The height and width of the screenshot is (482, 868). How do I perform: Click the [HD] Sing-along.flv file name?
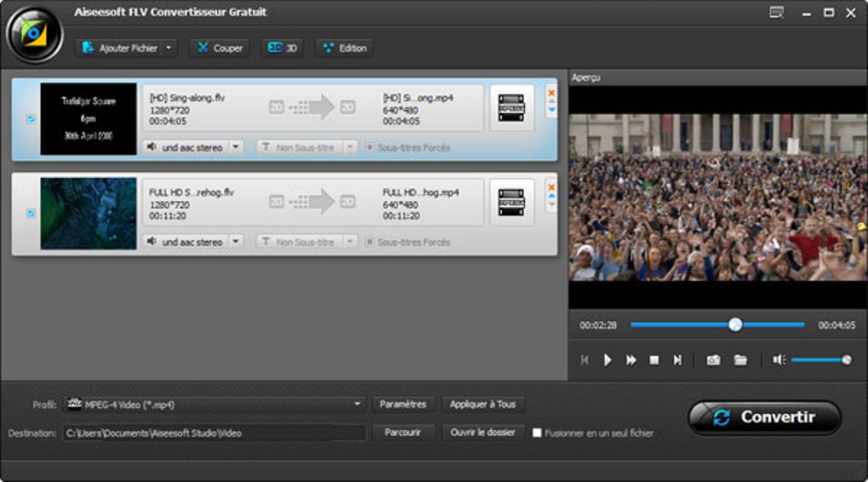(187, 98)
